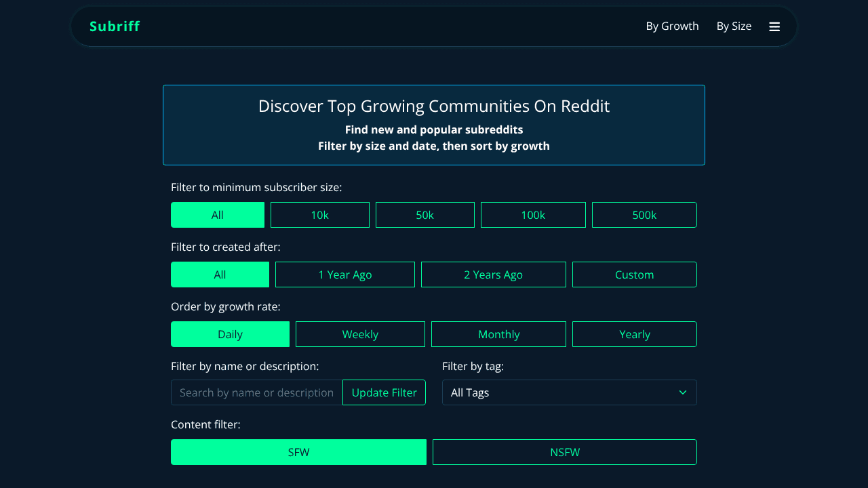Filter to minimum 10k subscribers
Image resolution: width=868 pixels, height=488 pixels.
(320, 215)
